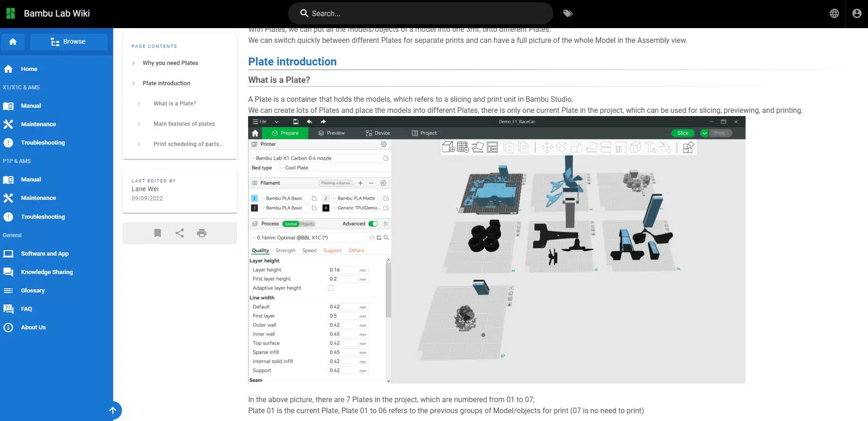
Task: Click filament 3 black color swatch
Action: tap(254, 208)
